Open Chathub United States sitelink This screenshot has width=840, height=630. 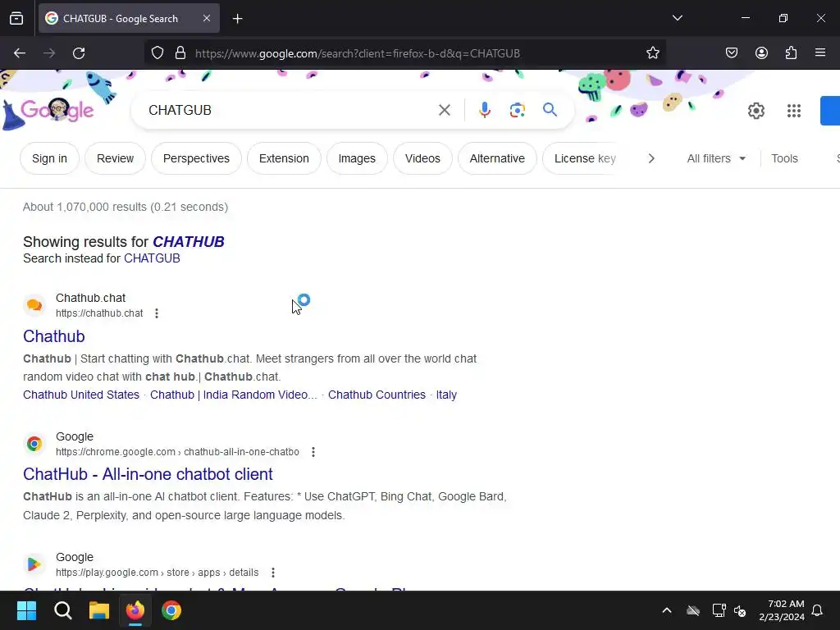tap(81, 395)
